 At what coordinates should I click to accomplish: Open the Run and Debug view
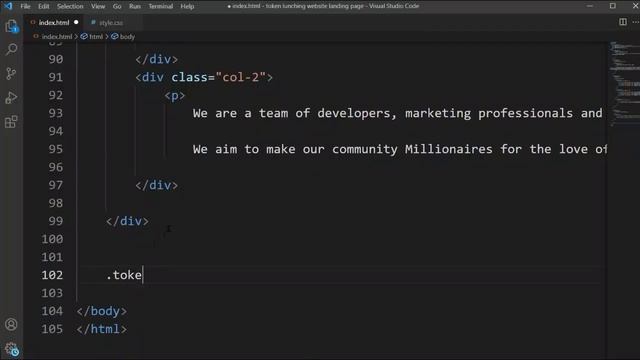(x=11, y=98)
